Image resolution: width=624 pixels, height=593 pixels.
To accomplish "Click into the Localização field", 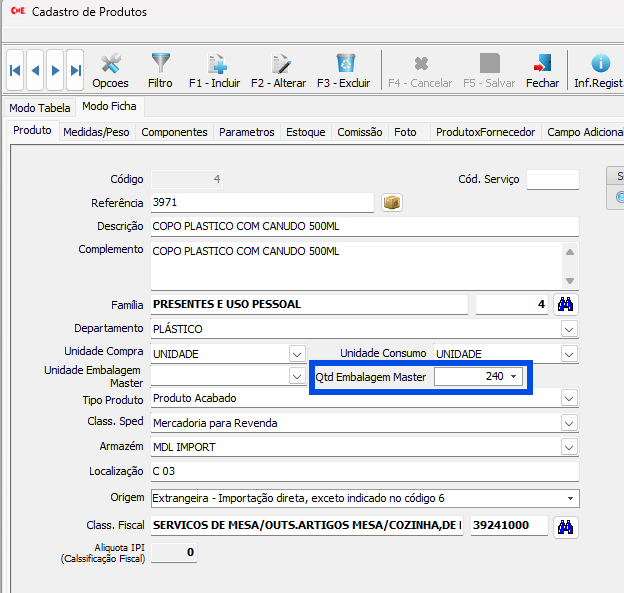I will [364, 471].
